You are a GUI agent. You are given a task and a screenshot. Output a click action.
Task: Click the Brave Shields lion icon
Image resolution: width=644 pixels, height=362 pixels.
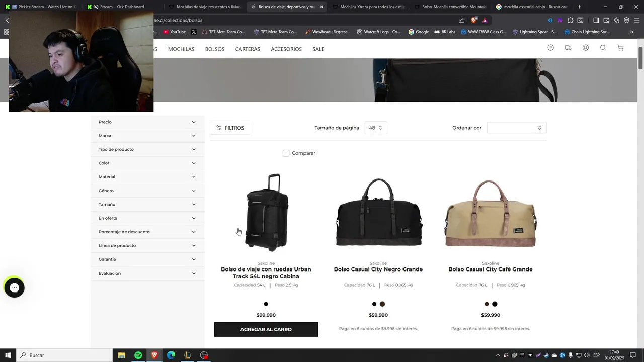tap(474, 20)
